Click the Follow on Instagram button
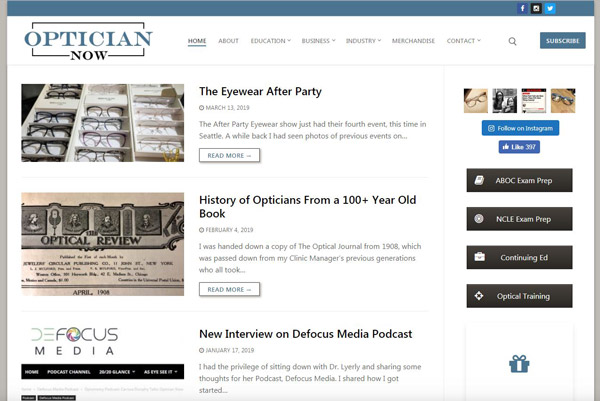Image resolution: width=600 pixels, height=401 pixels. tap(520, 128)
